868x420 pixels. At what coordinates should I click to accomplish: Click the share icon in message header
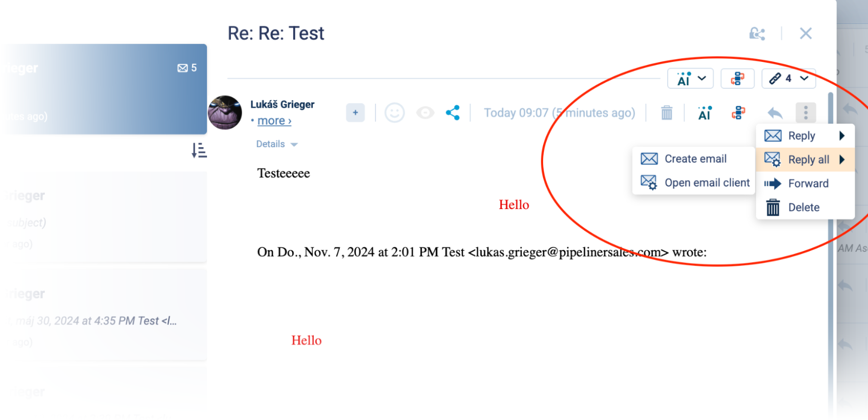pos(453,112)
